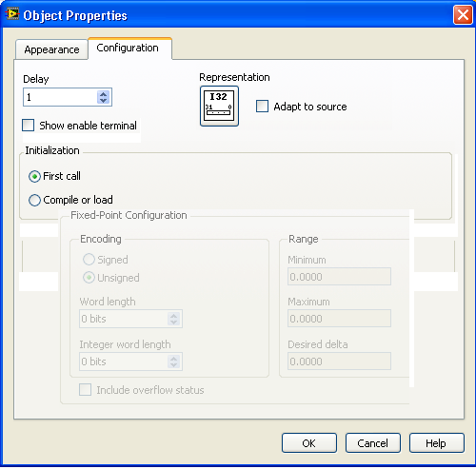Switch to the Appearance tab
Image resolution: width=476 pixels, height=469 pixels.
51,49
